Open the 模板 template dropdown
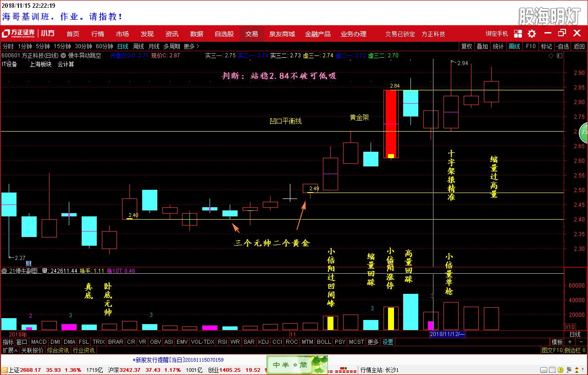The height and width of the screenshot is (375, 588). [557, 342]
